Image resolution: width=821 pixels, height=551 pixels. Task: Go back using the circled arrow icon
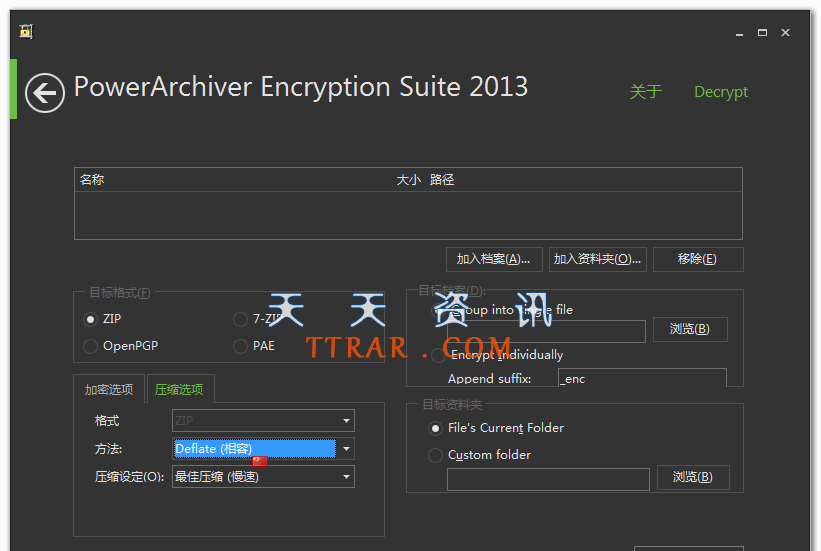click(x=45, y=93)
